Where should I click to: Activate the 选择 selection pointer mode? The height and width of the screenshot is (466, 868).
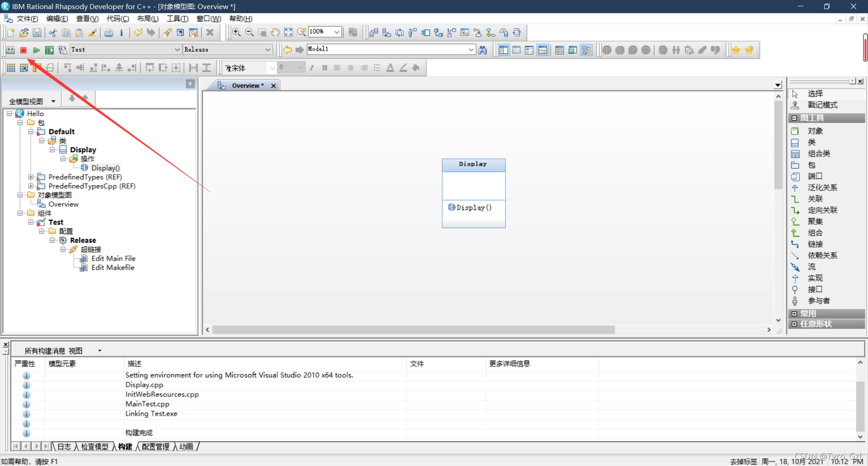815,94
